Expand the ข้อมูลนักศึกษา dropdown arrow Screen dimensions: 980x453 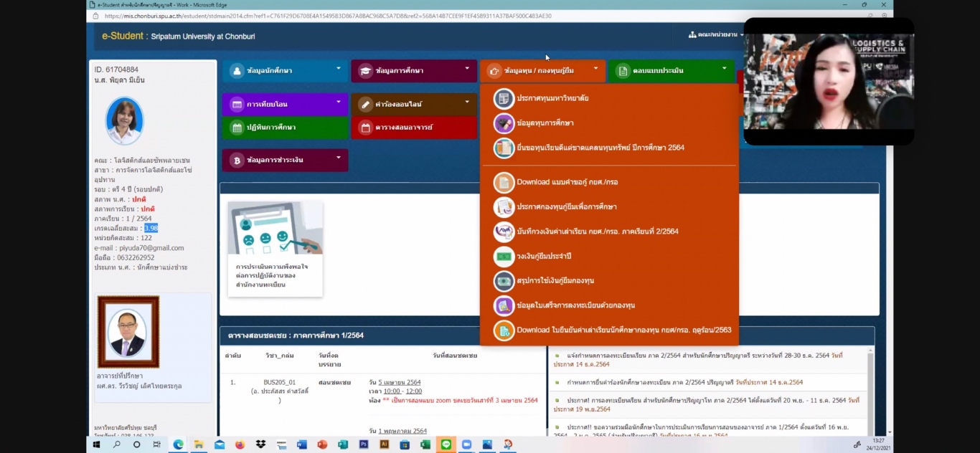point(339,69)
